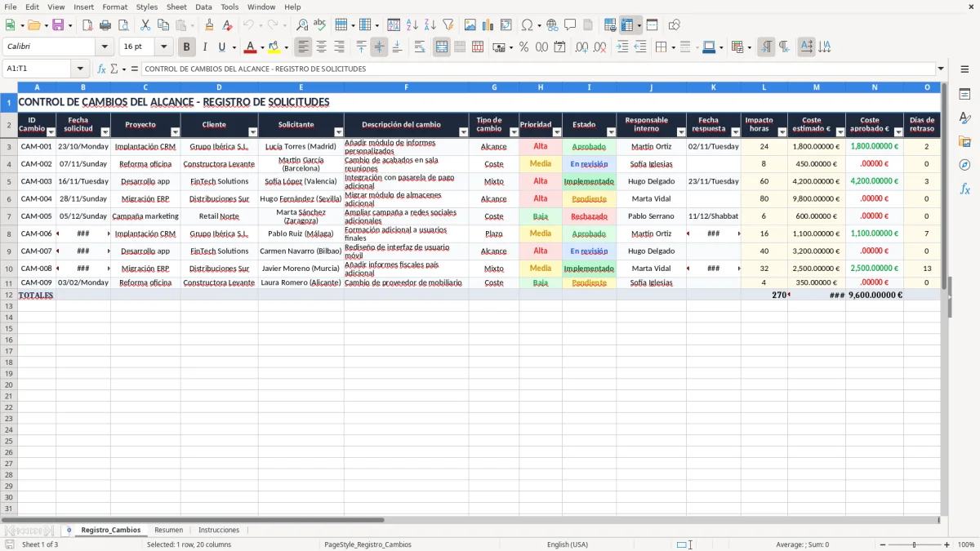980x551 pixels.
Task: Apply the red font color
Action: point(251,47)
